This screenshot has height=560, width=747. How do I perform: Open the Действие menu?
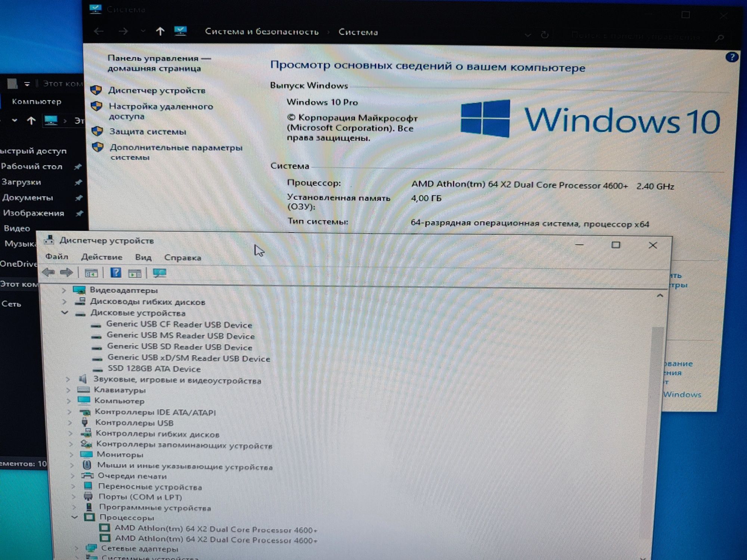pyautogui.click(x=102, y=257)
